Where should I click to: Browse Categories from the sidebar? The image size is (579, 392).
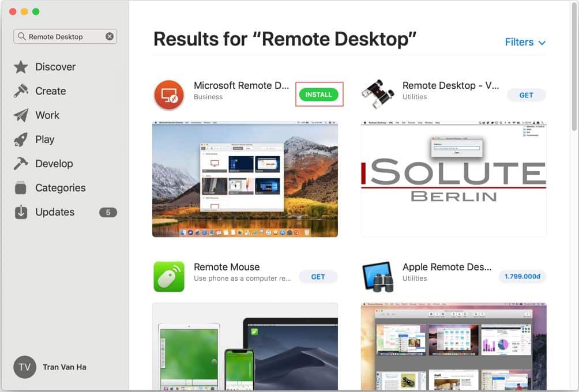[60, 188]
